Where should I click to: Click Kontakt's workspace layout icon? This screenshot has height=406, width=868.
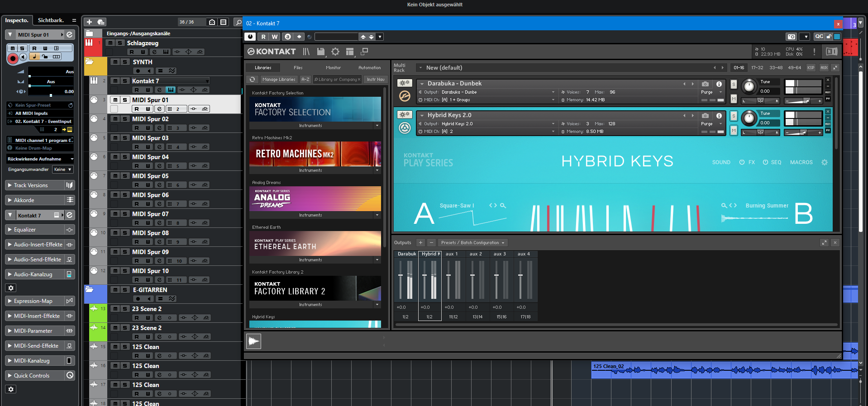pos(350,52)
